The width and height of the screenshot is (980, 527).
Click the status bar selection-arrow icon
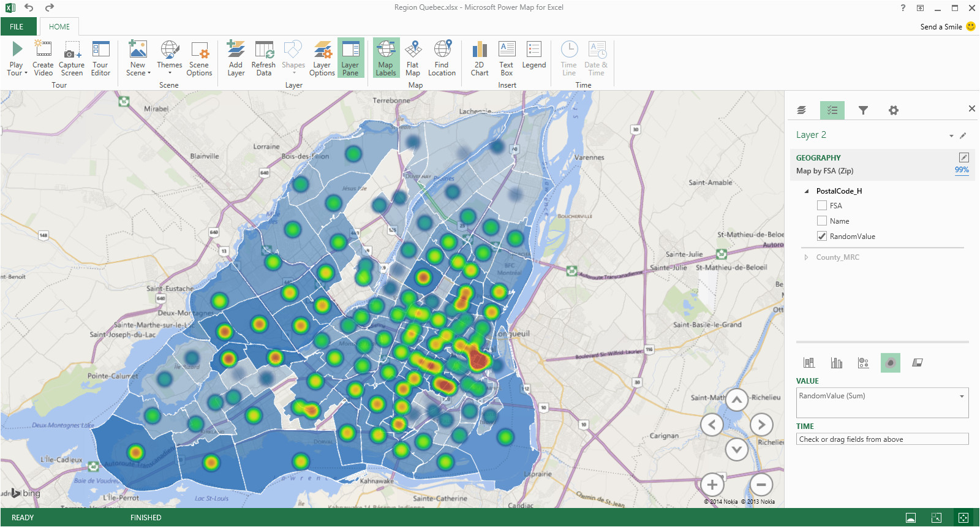[x=937, y=518]
